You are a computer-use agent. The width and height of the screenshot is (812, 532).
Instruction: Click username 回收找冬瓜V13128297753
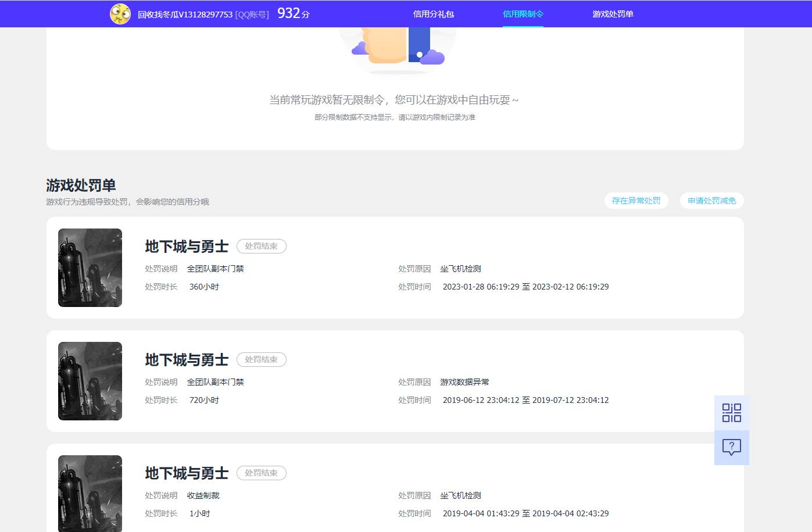(185, 15)
